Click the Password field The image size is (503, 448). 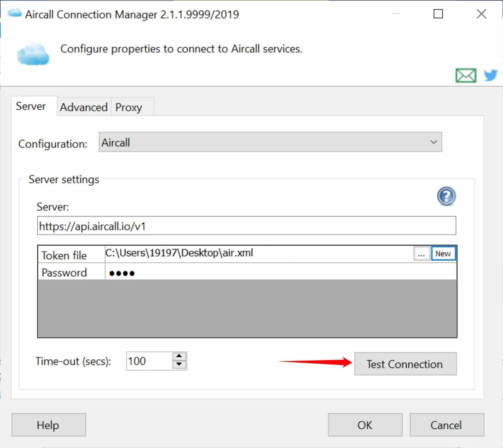click(x=281, y=272)
